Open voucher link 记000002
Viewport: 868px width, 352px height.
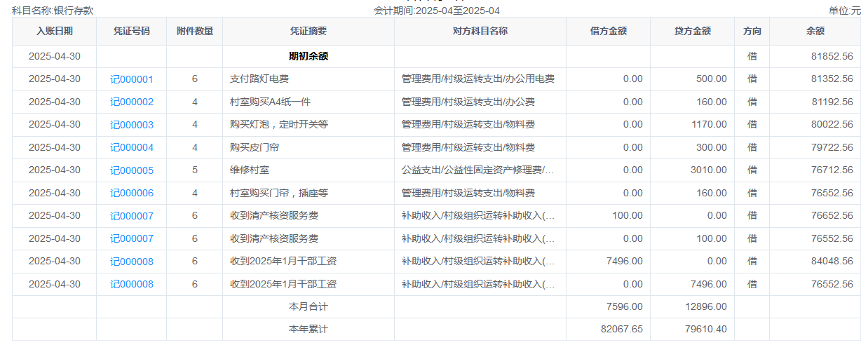(131, 102)
